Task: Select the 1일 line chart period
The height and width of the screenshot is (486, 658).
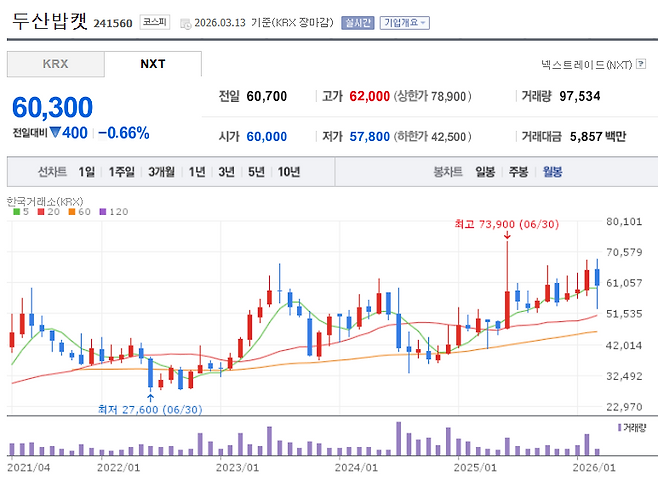Action: tap(87, 172)
